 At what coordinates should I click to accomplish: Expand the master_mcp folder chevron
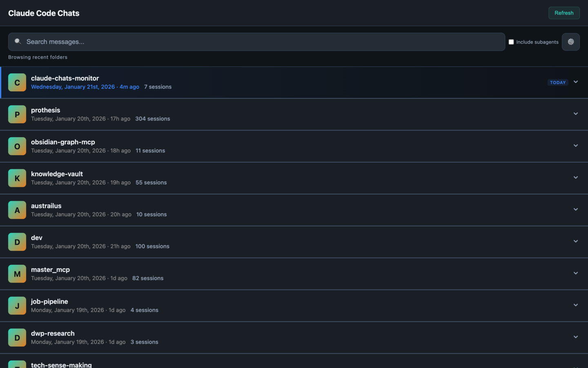[576, 273]
